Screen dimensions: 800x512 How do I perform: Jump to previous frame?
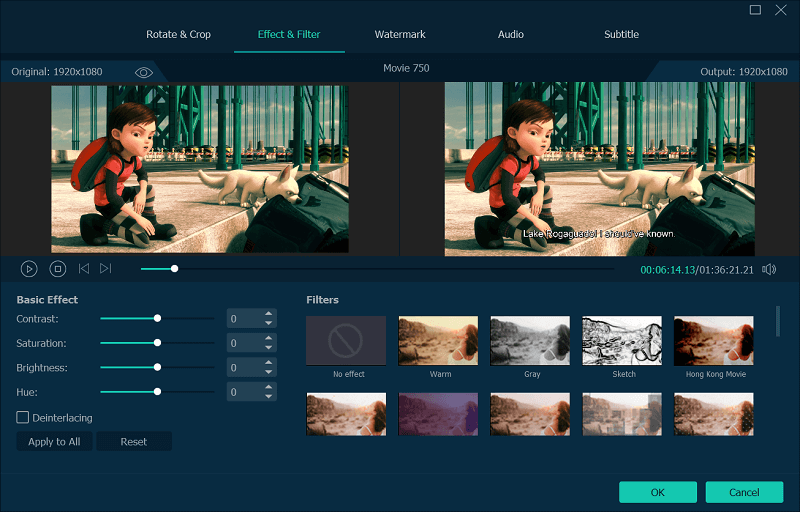click(84, 268)
